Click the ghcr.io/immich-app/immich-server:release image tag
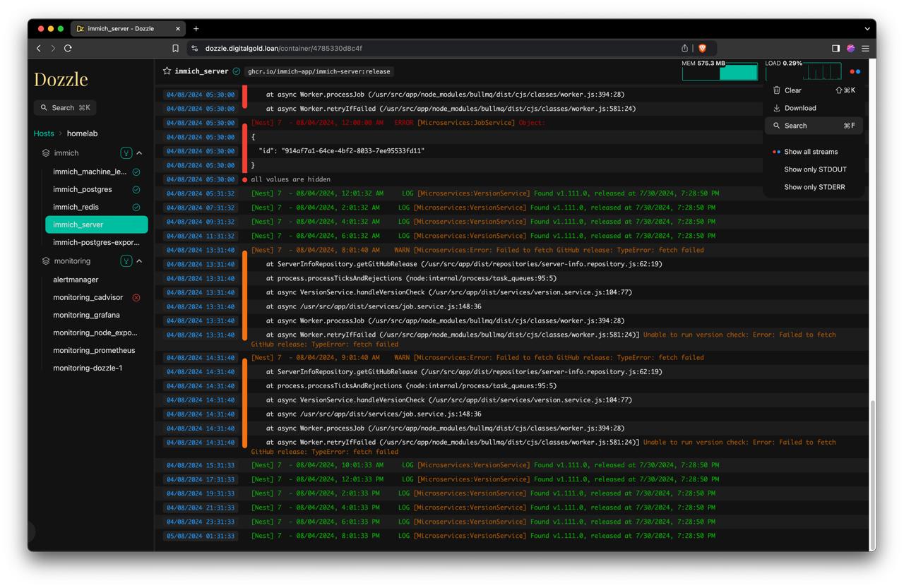The height and width of the screenshot is (588, 904). pyautogui.click(x=319, y=71)
